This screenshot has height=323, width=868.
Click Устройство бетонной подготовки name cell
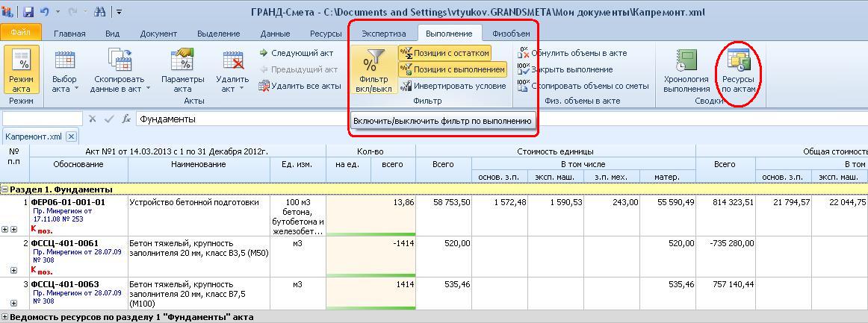click(199, 215)
